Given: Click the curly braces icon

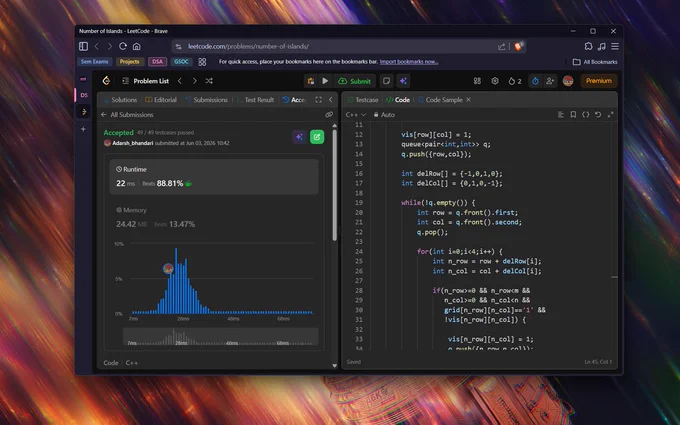Looking at the screenshot, I should click(585, 114).
